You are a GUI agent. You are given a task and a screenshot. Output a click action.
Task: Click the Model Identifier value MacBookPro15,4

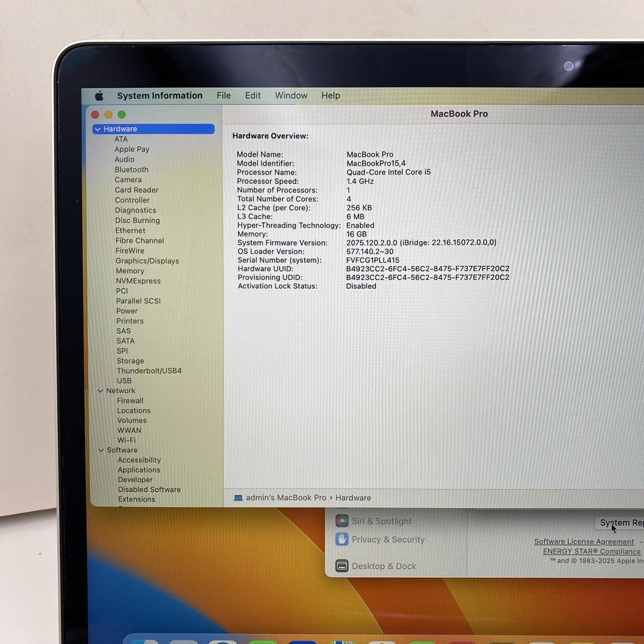(376, 163)
